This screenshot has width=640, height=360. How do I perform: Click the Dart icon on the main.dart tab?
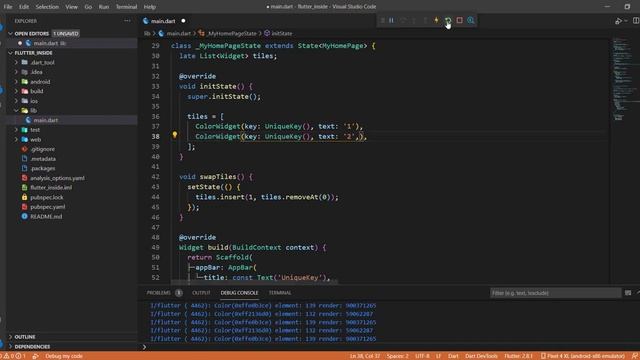[146, 21]
